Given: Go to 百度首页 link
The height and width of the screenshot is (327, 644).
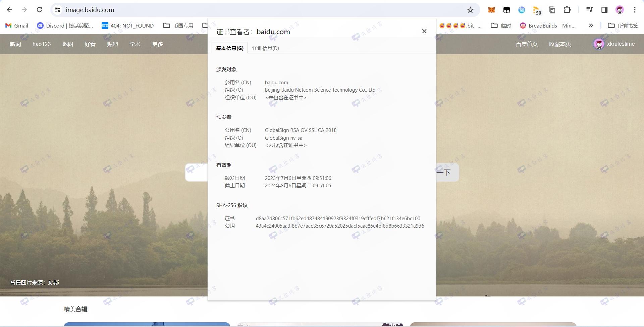Looking at the screenshot, I should (527, 44).
